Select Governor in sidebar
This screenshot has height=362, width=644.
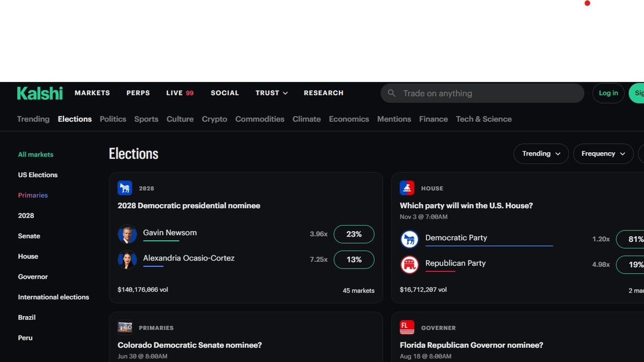pyautogui.click(x=33, y=277)
